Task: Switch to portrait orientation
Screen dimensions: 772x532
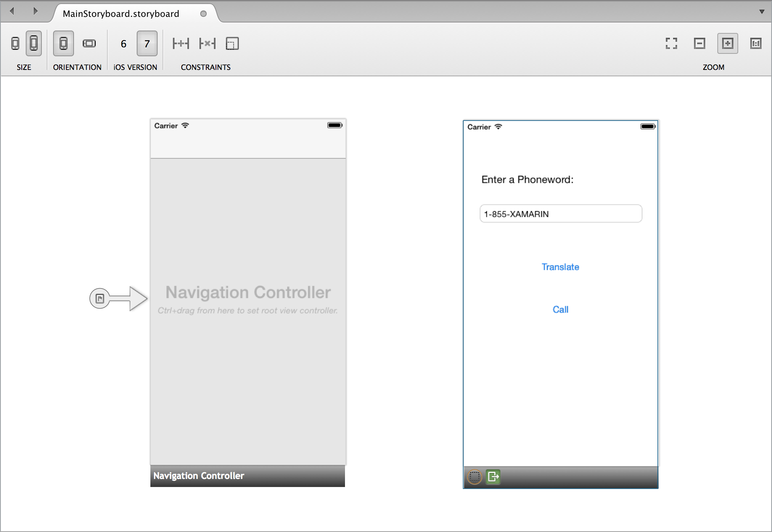Action: pos(64,43)
